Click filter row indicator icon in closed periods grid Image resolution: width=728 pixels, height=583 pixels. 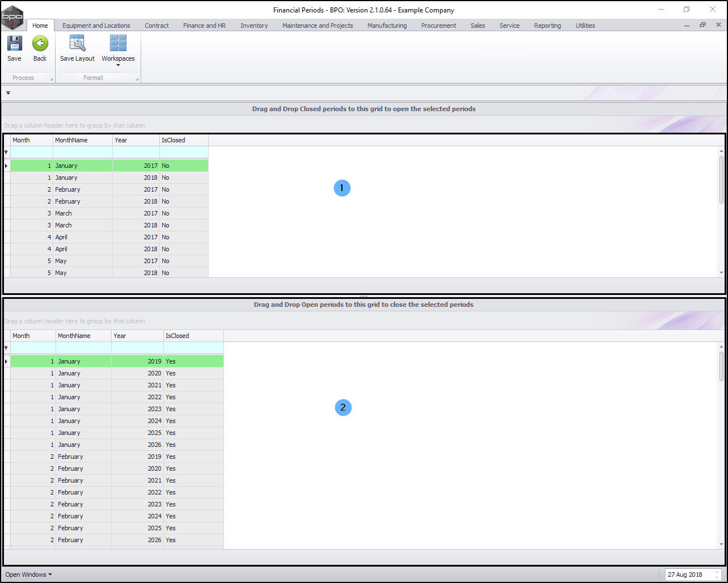tap(6, 348)
